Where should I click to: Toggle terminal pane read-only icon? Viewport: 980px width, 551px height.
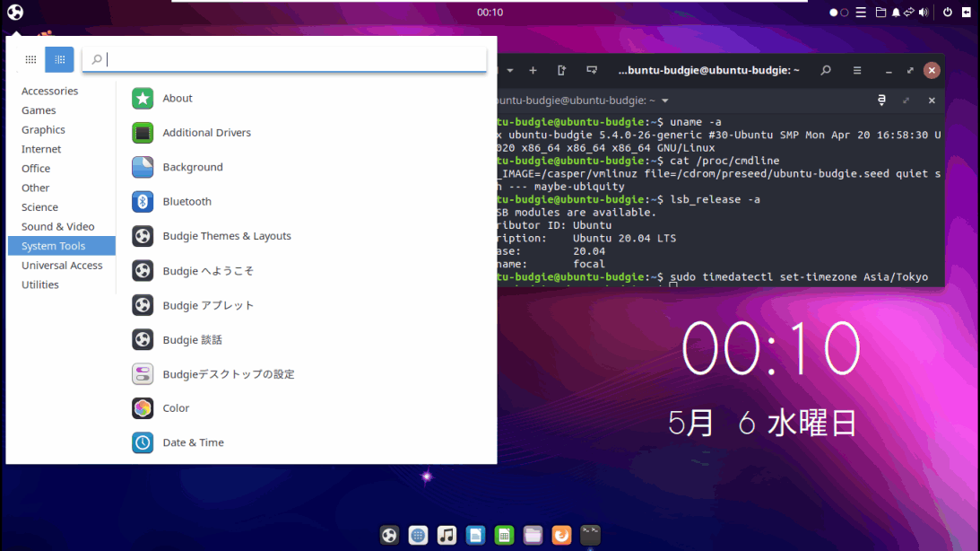coord(881,101)
